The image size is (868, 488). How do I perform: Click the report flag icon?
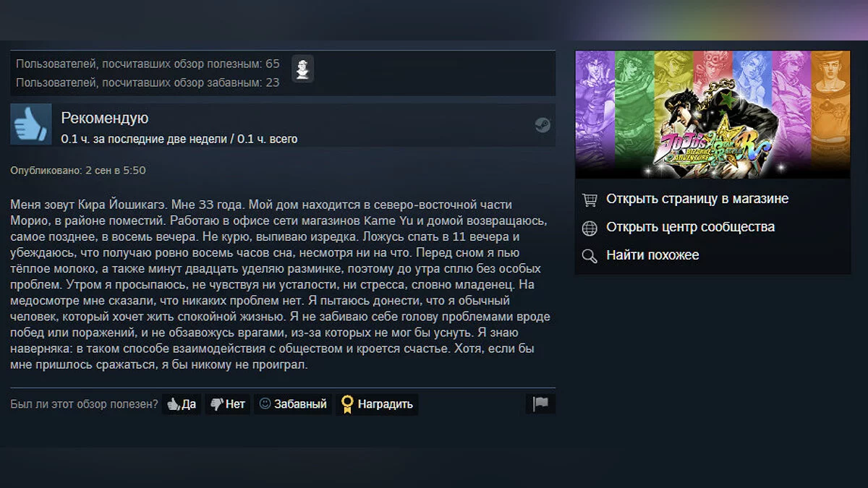click(540, 404)
